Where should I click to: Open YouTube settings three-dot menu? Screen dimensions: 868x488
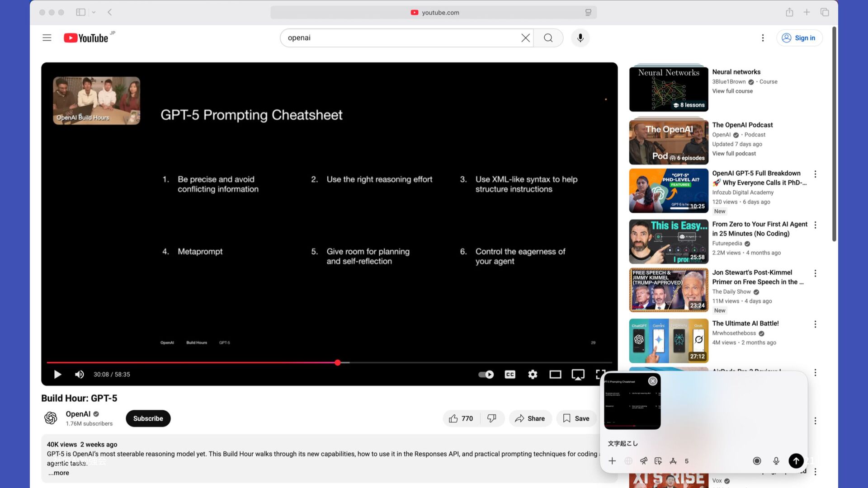(763, 38)
